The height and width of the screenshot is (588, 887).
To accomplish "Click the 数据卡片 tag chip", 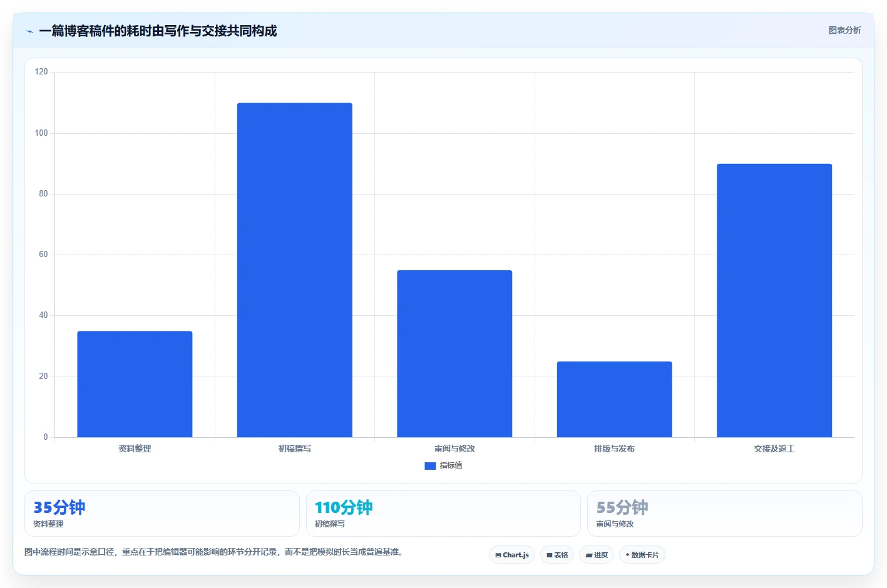I will click(x=642, y=555).
